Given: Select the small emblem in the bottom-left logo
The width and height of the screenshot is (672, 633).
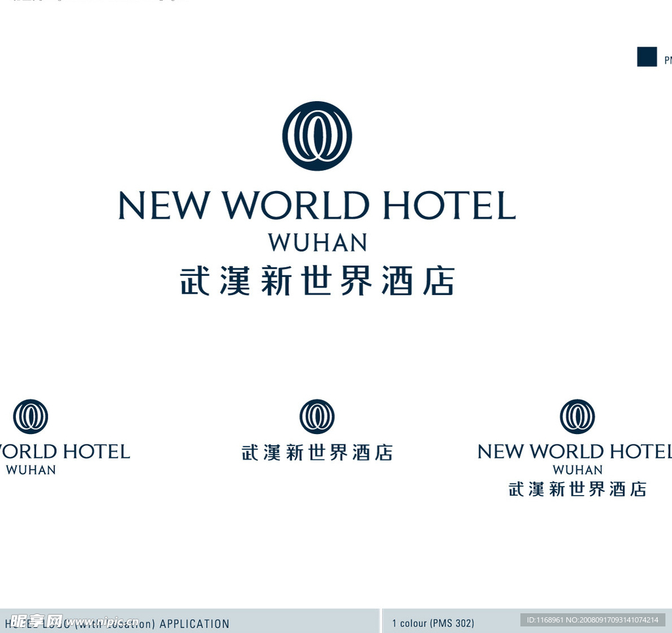Looking at the screenshot, I should [30, 416].
